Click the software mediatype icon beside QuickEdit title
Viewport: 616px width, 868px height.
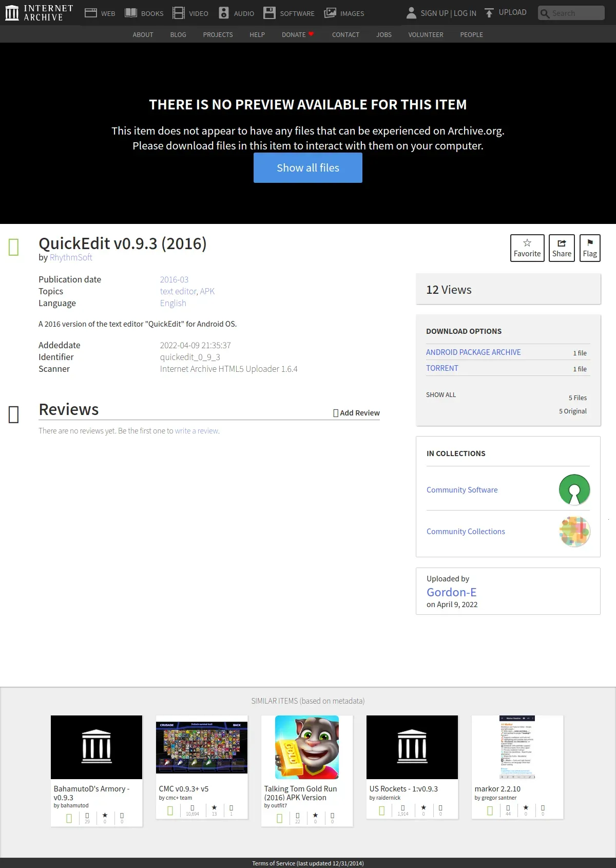(14, 247)
